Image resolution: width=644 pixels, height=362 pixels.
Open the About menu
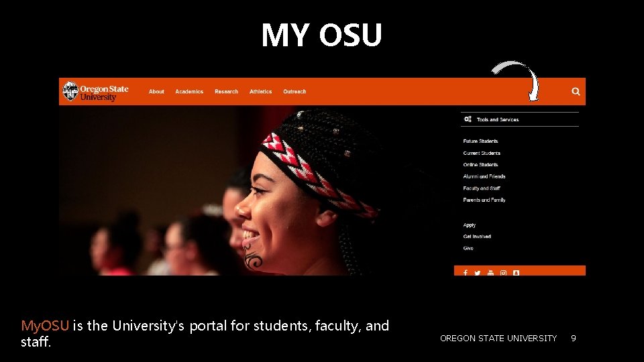156,92
